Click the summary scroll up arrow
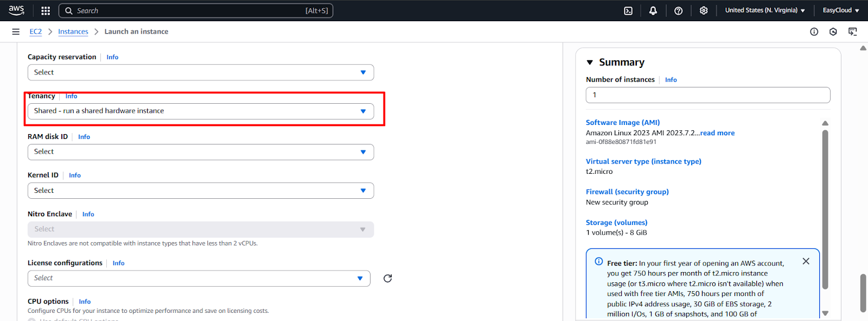The width and height of the screenshot is (868, 321). click(x=825, y=123)
